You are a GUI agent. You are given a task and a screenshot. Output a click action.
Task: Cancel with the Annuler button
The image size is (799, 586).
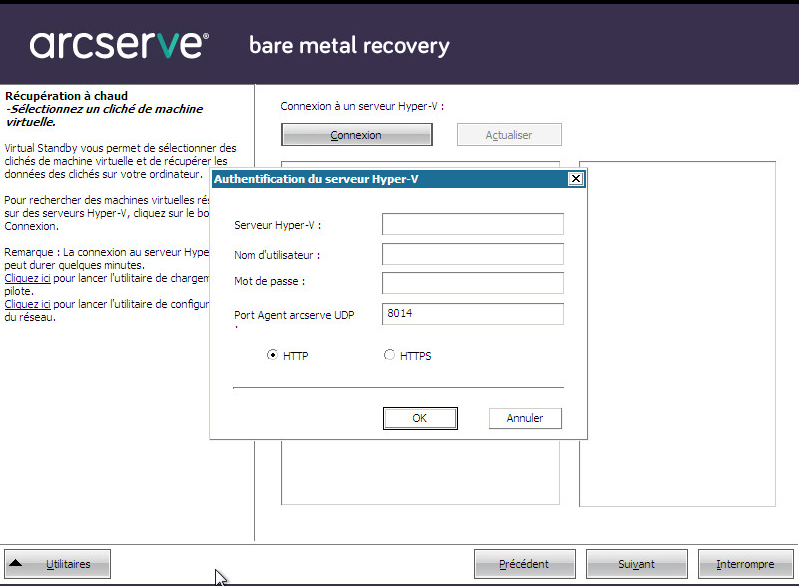point(525,418)
